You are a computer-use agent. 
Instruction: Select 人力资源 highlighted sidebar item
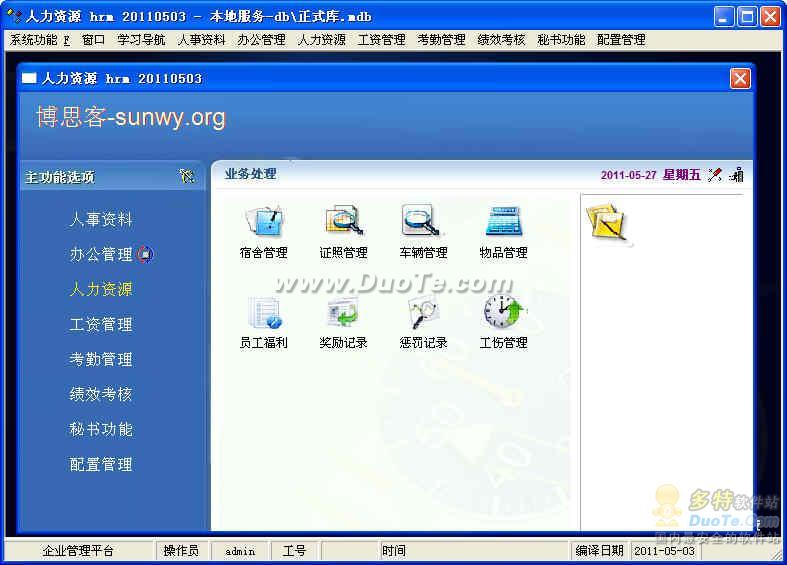click(x=101, y=289)
